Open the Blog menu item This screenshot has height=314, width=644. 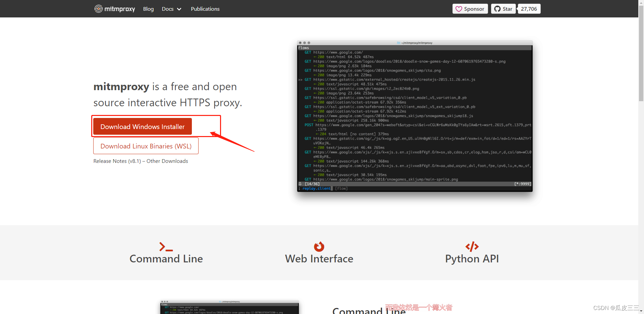coord(148,9)
